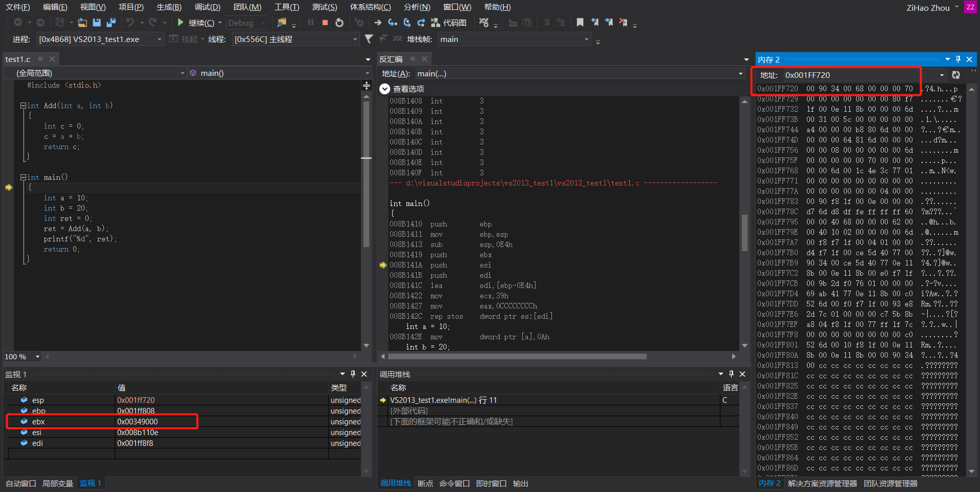Select the VS2013_test1.exe!main call stack frame
This screenshot has width=980, height=492.
tap(443, 400)
